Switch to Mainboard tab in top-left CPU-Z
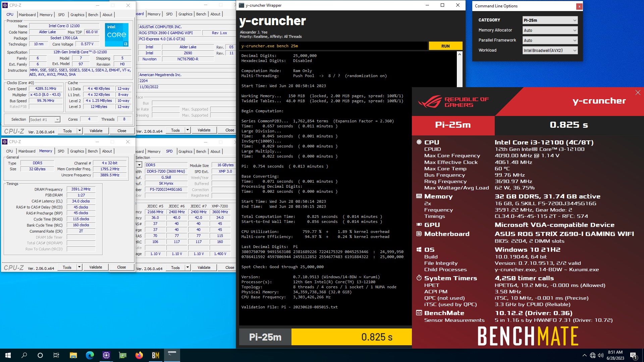Screen dimensions: 644x362 click(27, 15)
